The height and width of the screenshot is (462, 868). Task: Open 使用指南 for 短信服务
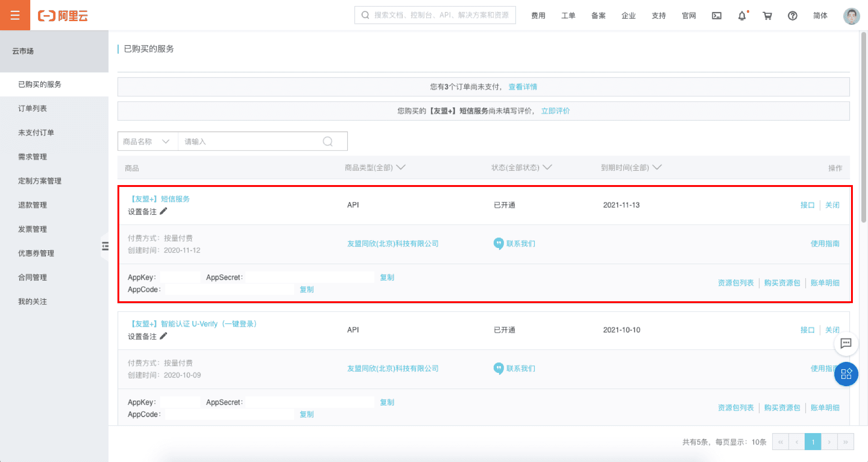click(x=825, y=243)
